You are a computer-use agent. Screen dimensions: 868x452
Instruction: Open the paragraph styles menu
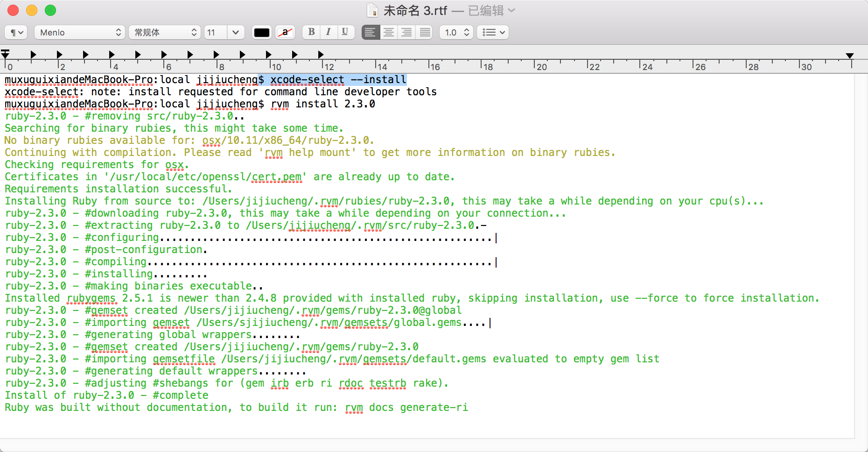click(x=16, y=32)
